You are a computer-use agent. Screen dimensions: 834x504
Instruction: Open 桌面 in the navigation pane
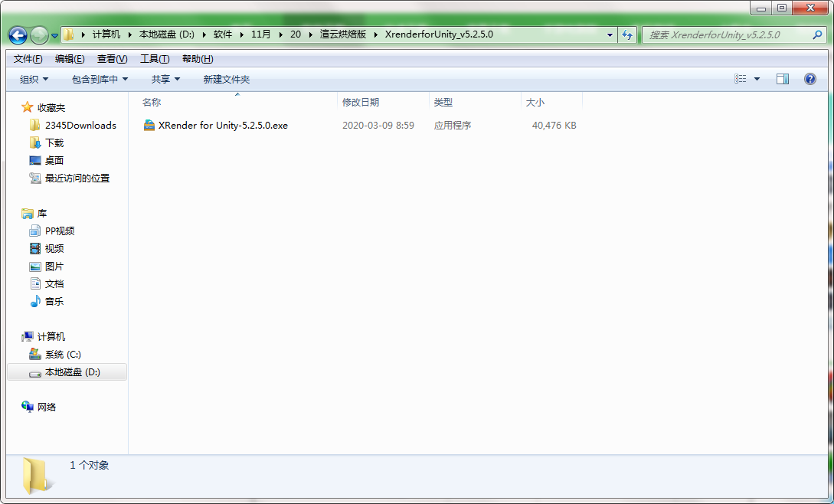(x=54, y=160)
